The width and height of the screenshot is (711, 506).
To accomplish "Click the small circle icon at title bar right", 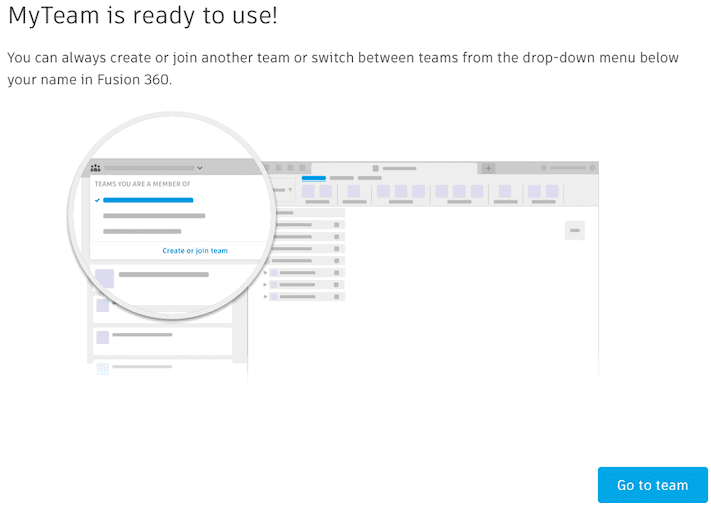I will pos(544,168).
